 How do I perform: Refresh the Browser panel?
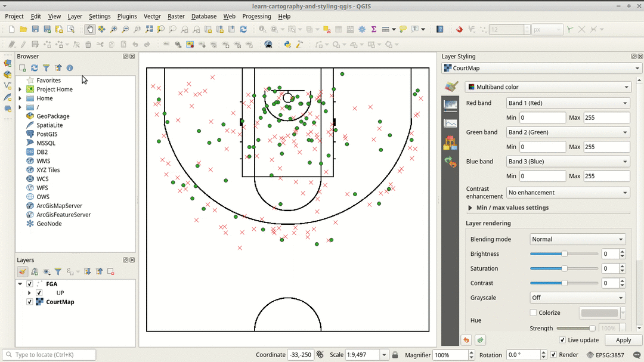35,68
